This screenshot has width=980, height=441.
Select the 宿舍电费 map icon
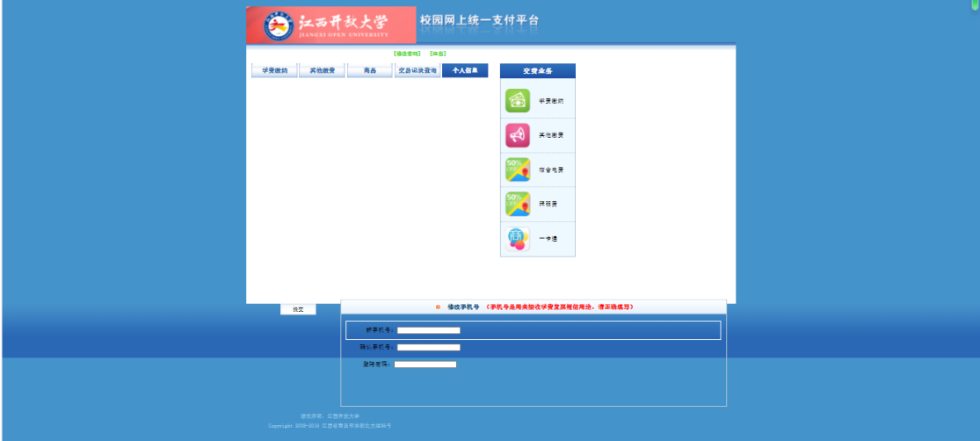[x=518, y=170]
